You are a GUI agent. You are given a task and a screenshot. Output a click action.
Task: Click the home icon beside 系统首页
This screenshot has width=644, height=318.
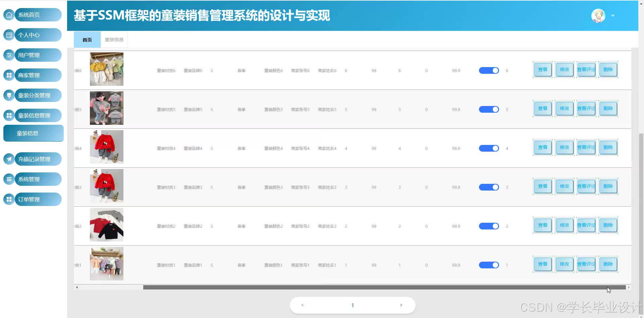click(9, 15)
